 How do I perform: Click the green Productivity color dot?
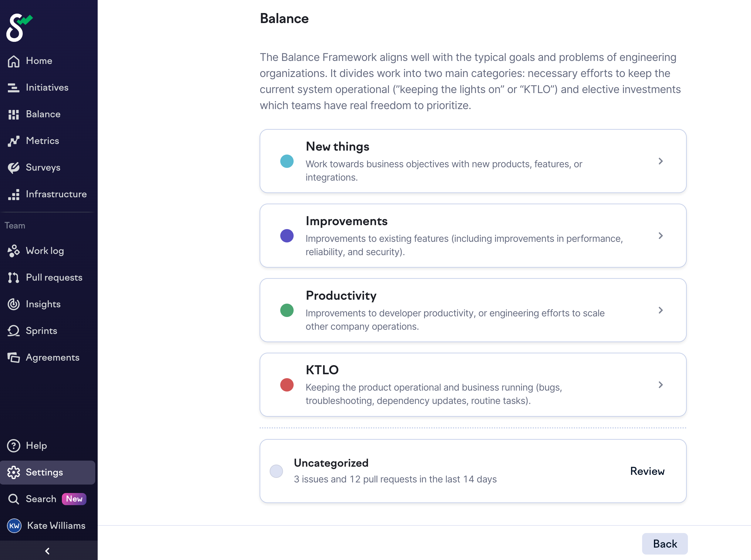click(x=287, y=311)
